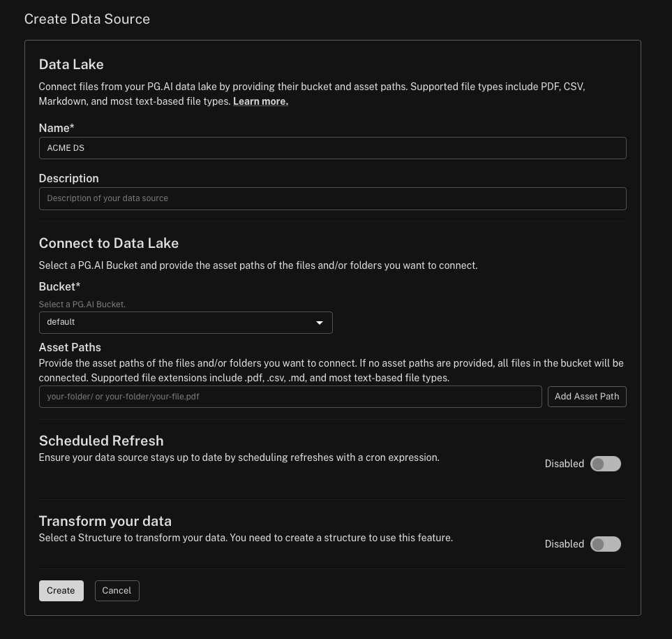Screen dimensions: 672x639
Task: Click Disabled text beside Scheduled Refresh toggle
Action: (564, 464)
